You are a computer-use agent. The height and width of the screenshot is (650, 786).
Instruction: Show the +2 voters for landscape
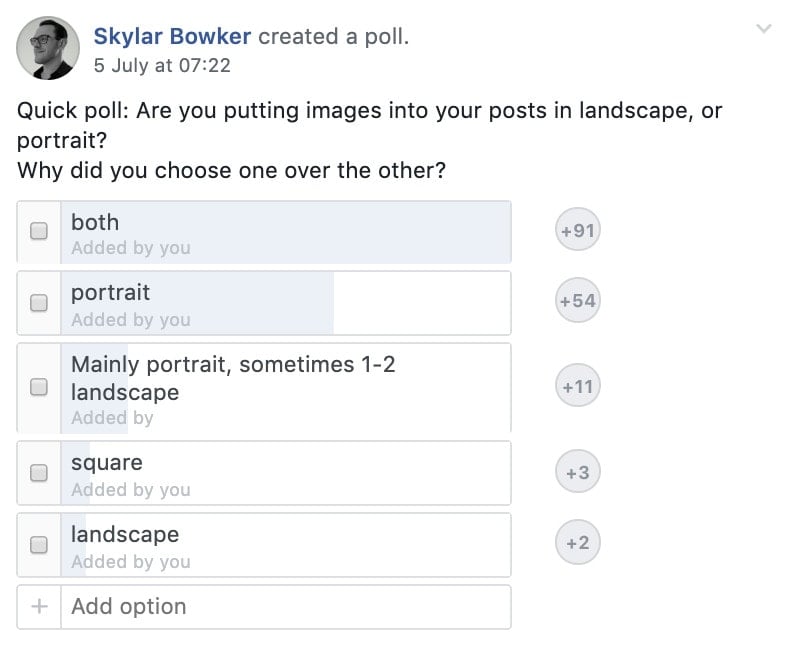(x=577, y=542)
